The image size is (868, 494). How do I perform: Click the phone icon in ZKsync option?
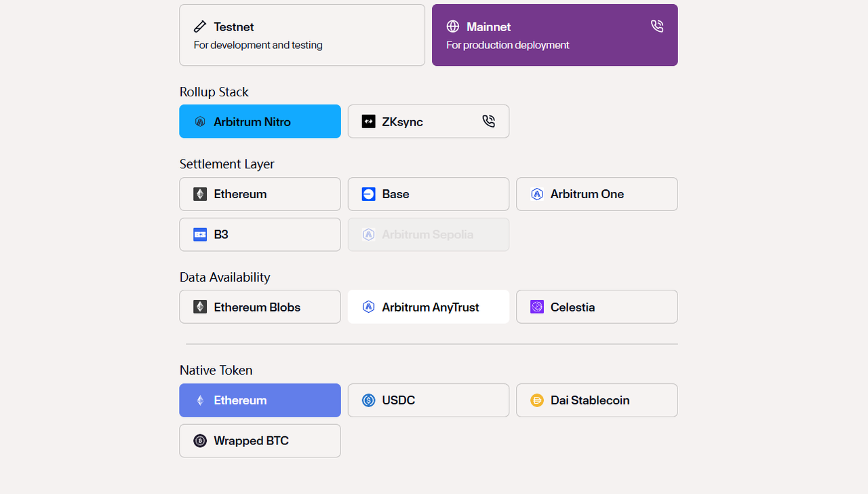[488, 121]
